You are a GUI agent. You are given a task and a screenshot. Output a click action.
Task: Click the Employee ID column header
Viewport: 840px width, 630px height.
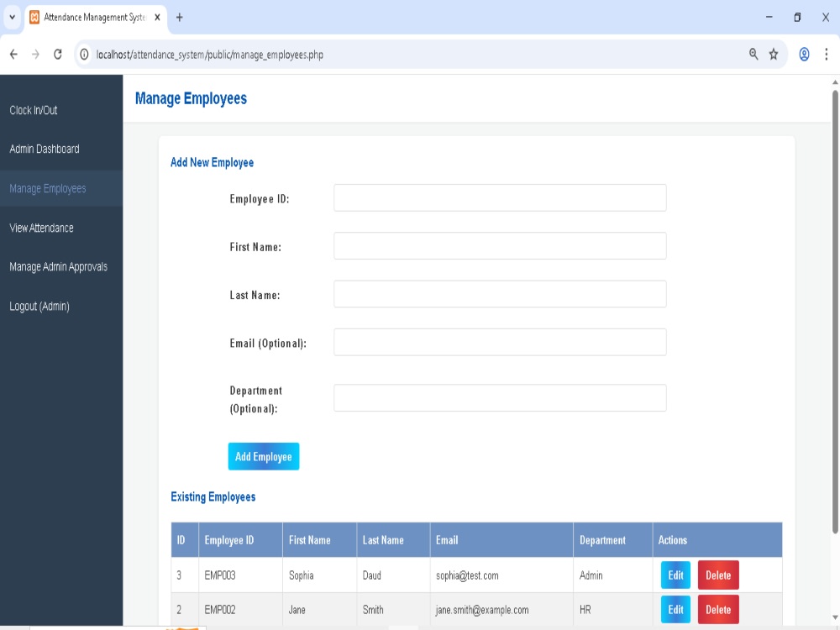tap(240, 540)
